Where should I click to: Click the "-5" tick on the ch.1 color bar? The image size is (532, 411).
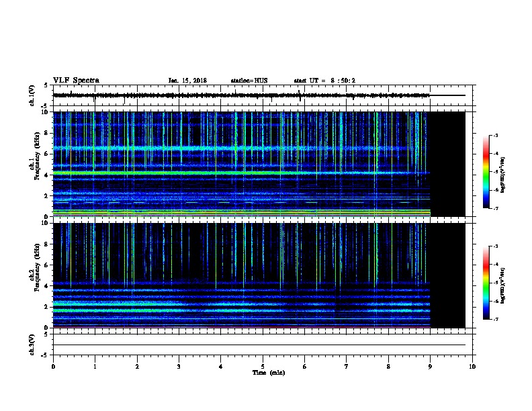pos(495,172)
